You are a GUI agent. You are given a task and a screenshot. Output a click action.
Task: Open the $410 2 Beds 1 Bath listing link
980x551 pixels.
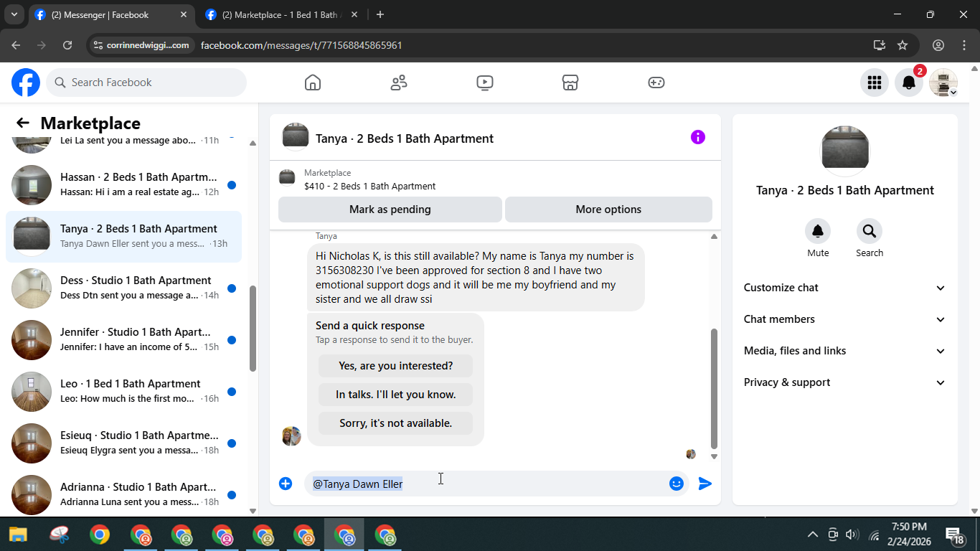tap(369, 186)
